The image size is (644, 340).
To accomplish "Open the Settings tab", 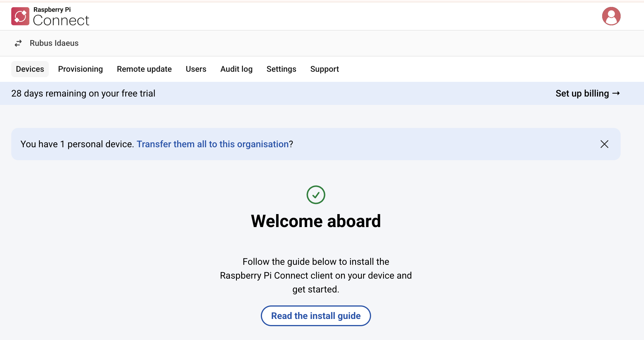I will 281,69.
